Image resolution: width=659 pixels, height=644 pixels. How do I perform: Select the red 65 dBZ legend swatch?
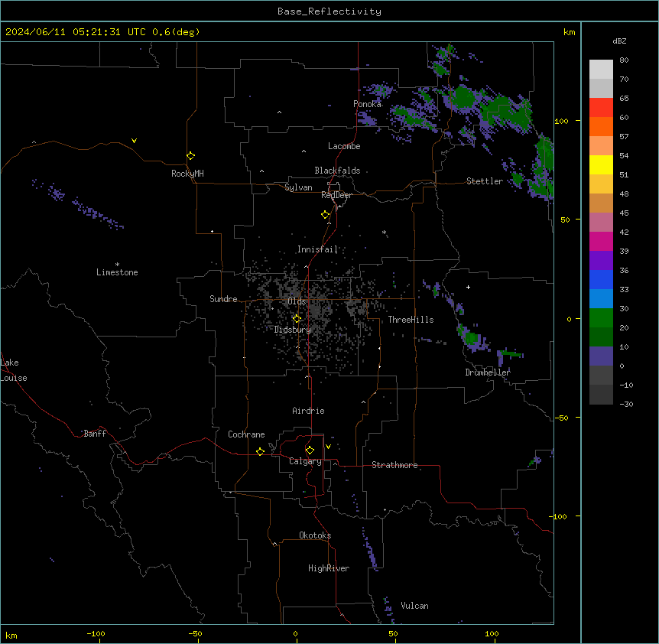pyautogui.click(x=601, y=108)
